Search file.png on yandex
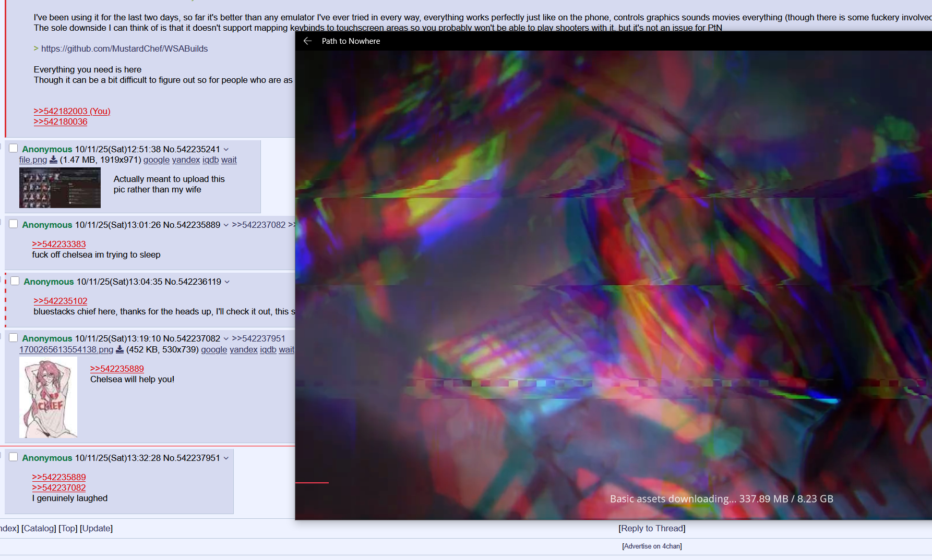Screen dimensions: 932x560 tap(186, 160)
